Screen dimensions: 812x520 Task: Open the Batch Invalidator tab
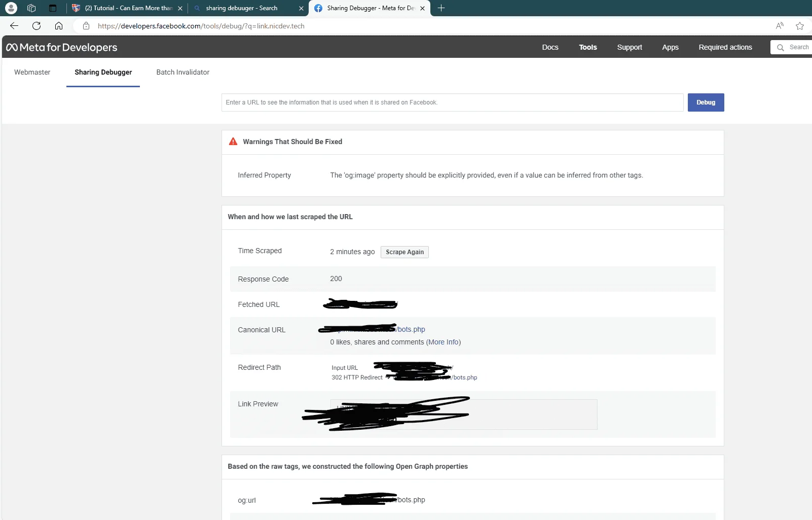[x=183, y=72]
